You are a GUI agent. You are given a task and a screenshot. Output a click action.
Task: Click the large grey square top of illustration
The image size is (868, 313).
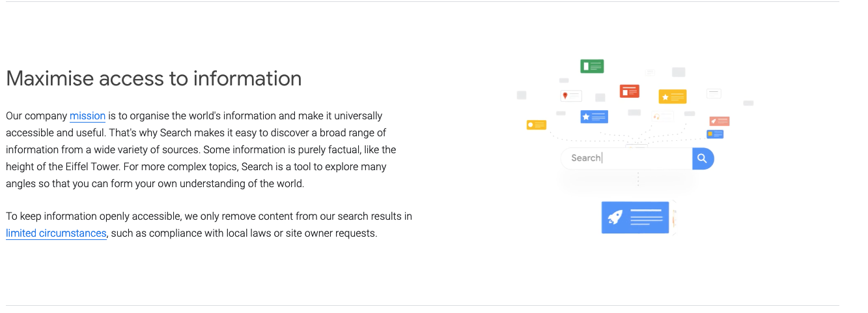(x=679, y=72)
